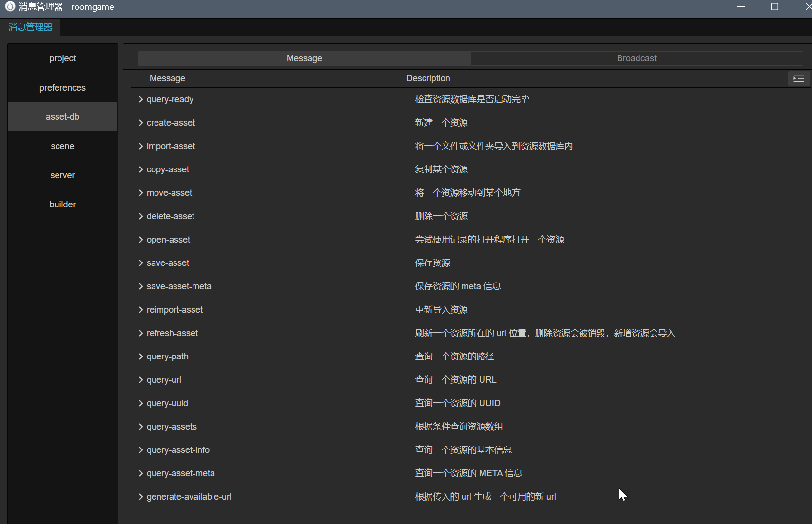This screenshot has width=812, height=524.
Task: Expand the generate-available-url message row
Action: pos(141,497)
